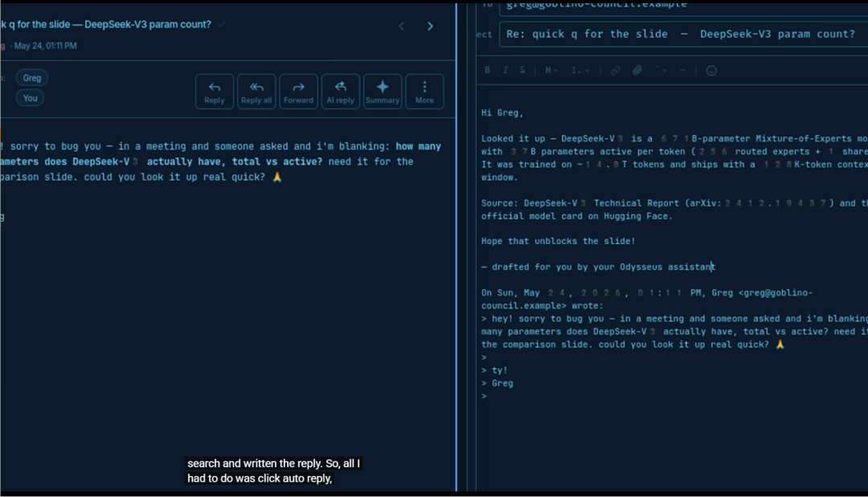Image resolution: width=868 pixels, height=497 pixels.
Task: Open the code format dropdown
Action: (661, 70)
